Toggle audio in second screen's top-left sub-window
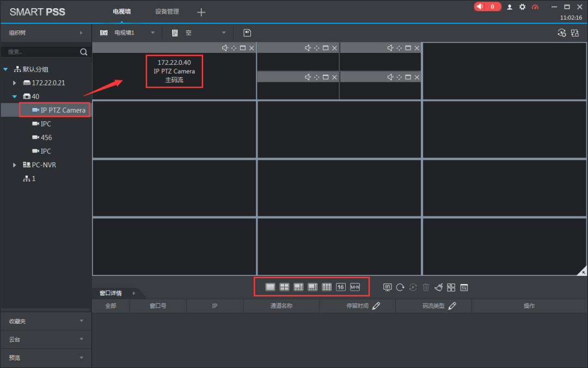This screenshot has height=368, width=588. 308,47
